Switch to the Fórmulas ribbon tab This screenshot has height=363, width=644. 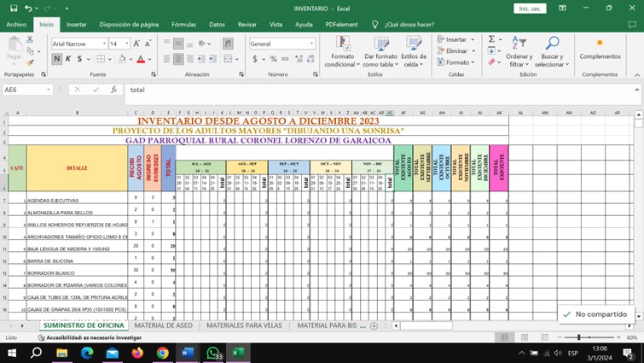[183, 25]
